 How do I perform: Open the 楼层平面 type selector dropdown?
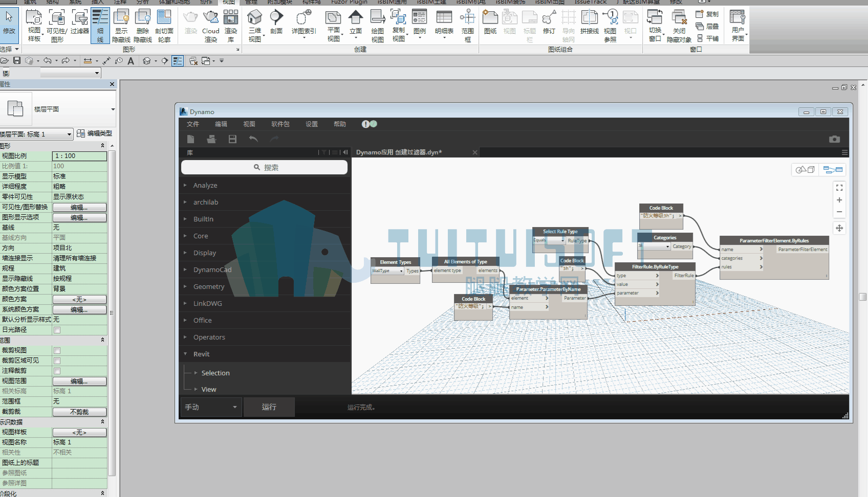(113, 109)
